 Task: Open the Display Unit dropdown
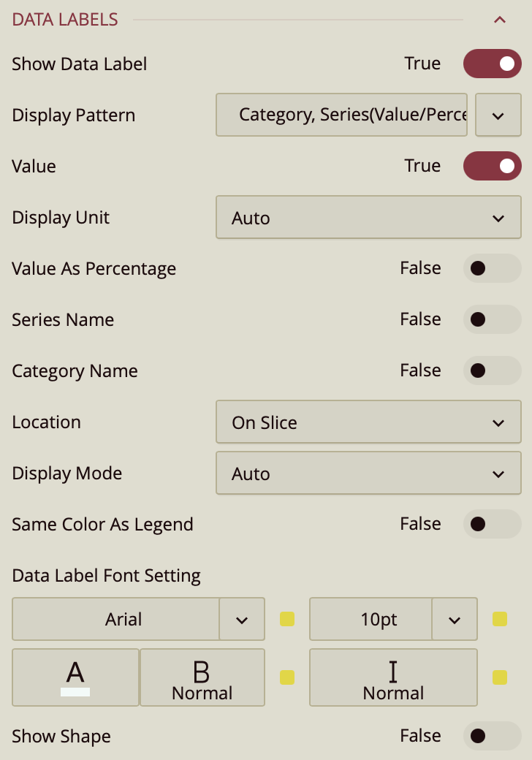point(368,218)
